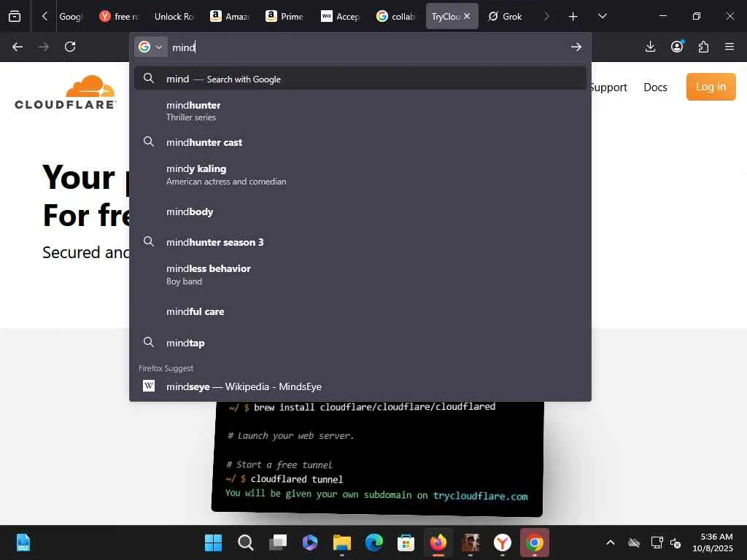Switch to the Amazon tab
This screenshot has width=747, height=560.
pyautogui.click(x=230, y=17)
